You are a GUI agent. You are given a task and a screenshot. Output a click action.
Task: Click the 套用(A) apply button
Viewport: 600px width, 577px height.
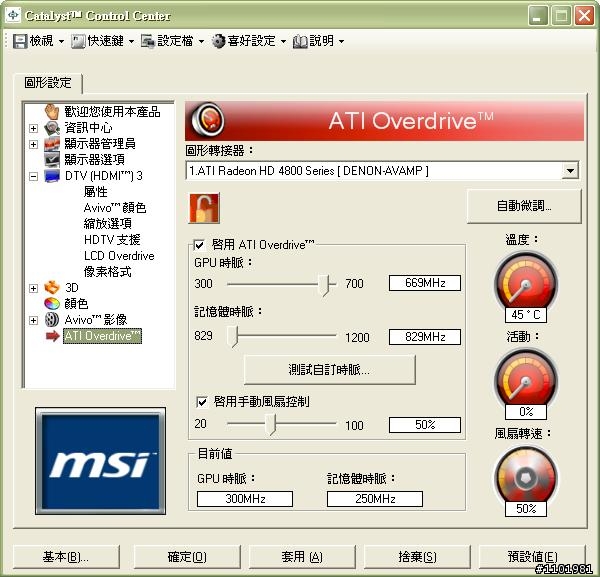[302, 557]
